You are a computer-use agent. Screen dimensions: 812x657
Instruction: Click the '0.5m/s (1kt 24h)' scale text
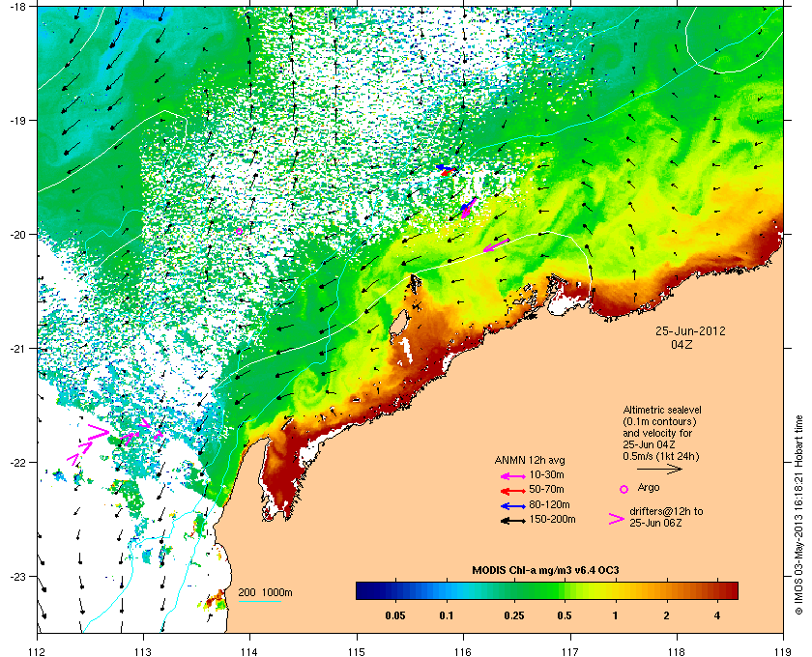(x=661, y=456)
